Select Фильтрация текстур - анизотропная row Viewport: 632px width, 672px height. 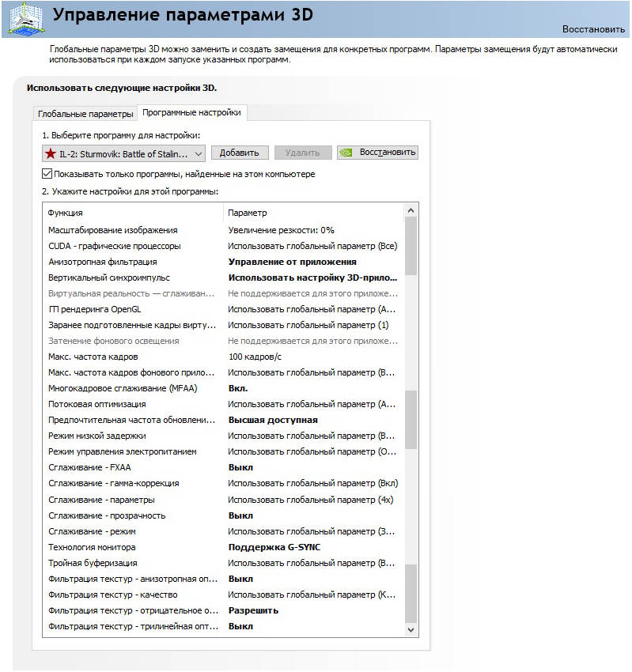point(223,580)
